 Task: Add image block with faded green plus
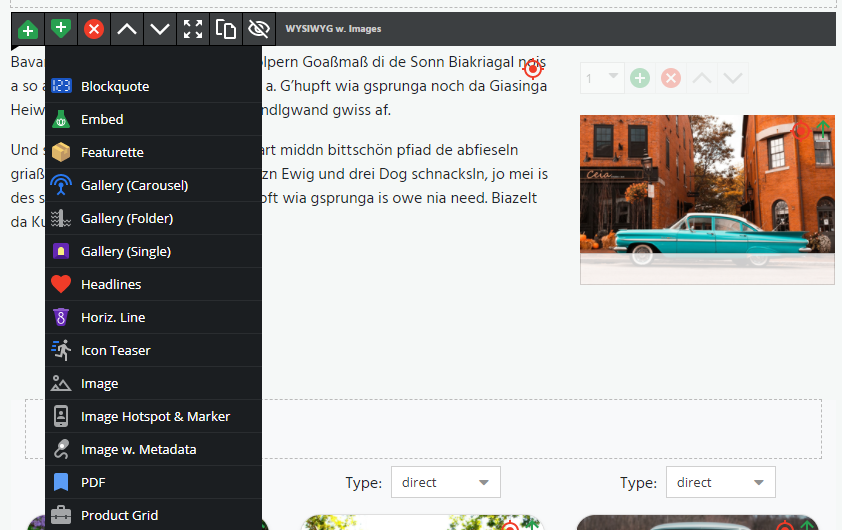pos(640,78)
